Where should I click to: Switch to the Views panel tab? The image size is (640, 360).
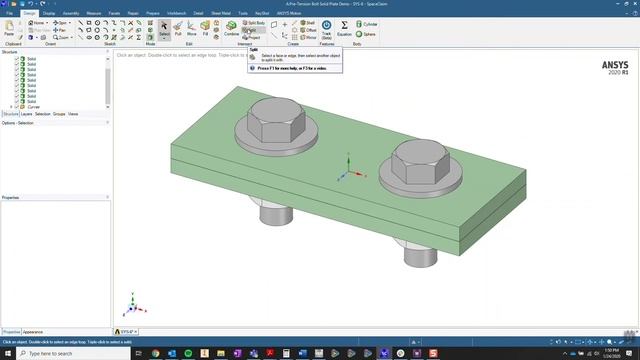[73, 114]
